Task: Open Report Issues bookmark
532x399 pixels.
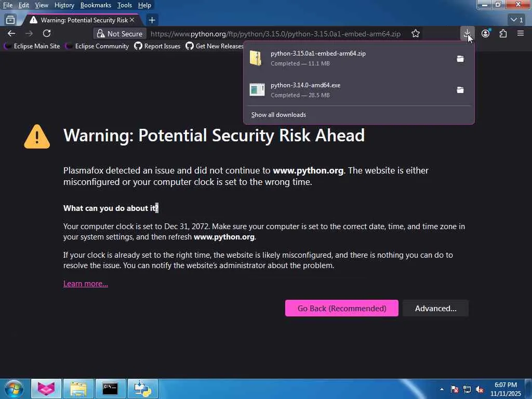Action: click(157, 46)
